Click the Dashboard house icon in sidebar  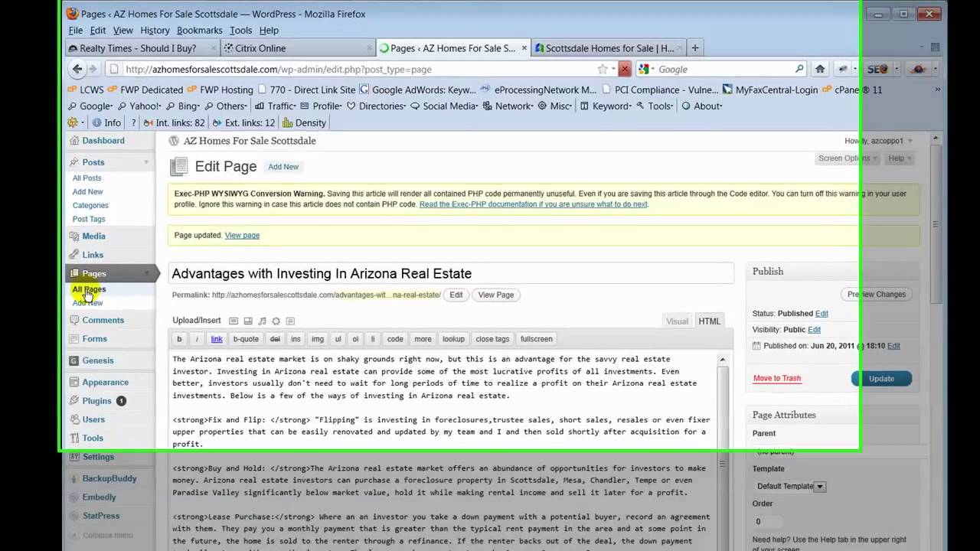73,141
